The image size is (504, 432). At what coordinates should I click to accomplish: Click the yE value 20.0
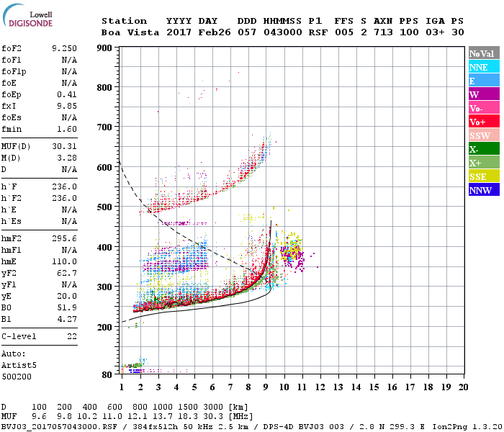coord(67,297)
